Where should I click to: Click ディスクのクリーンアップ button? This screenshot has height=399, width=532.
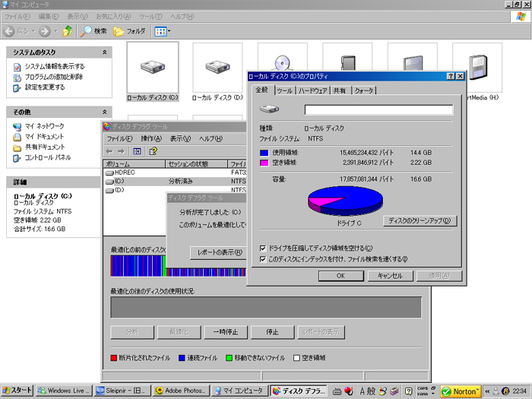click(420, 221)
